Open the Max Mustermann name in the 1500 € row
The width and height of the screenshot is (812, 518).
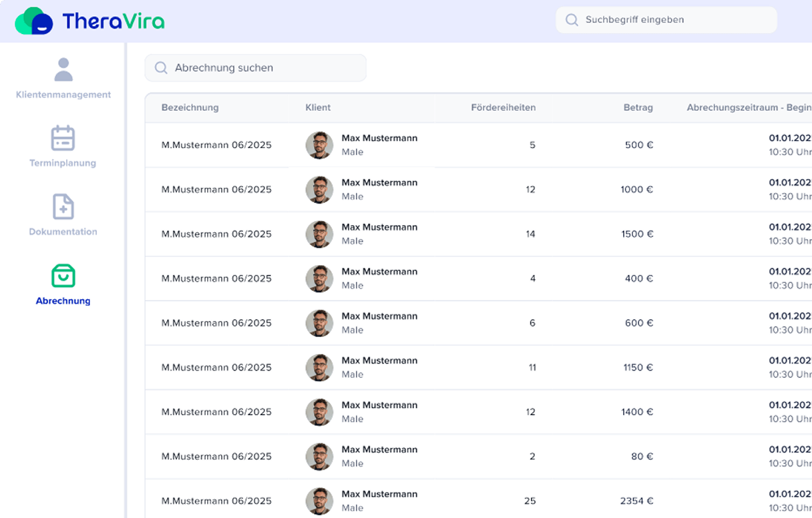point(379,227)
